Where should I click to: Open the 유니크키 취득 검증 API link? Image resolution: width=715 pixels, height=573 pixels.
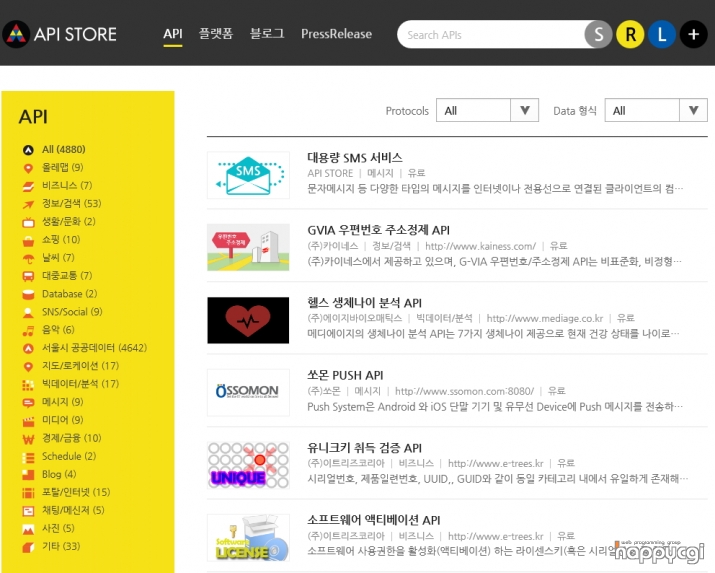pyautogui.click(x=364, y=448)
